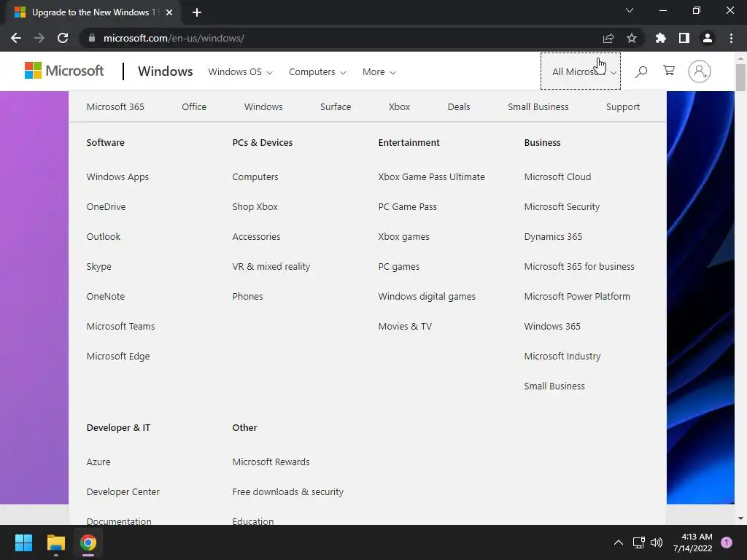The width and height of the screenshot is (747, 560).
Task: Open the Dynamics 365 link
Action: pos(553,237)
